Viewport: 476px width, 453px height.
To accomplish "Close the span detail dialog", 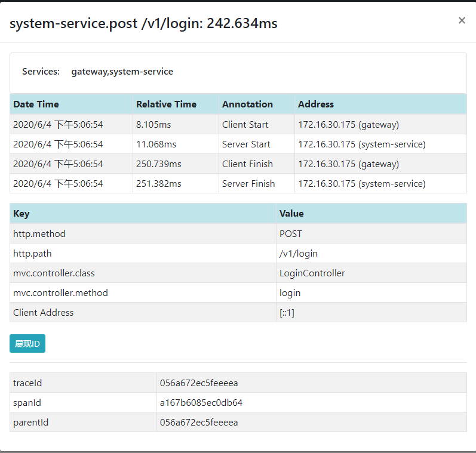I will (462, 21).
